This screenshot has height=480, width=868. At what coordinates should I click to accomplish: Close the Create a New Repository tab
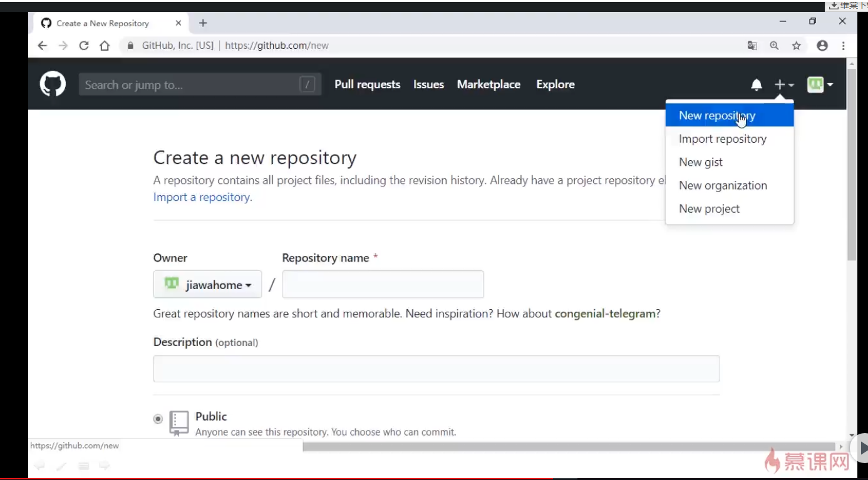tap(178, 23)
